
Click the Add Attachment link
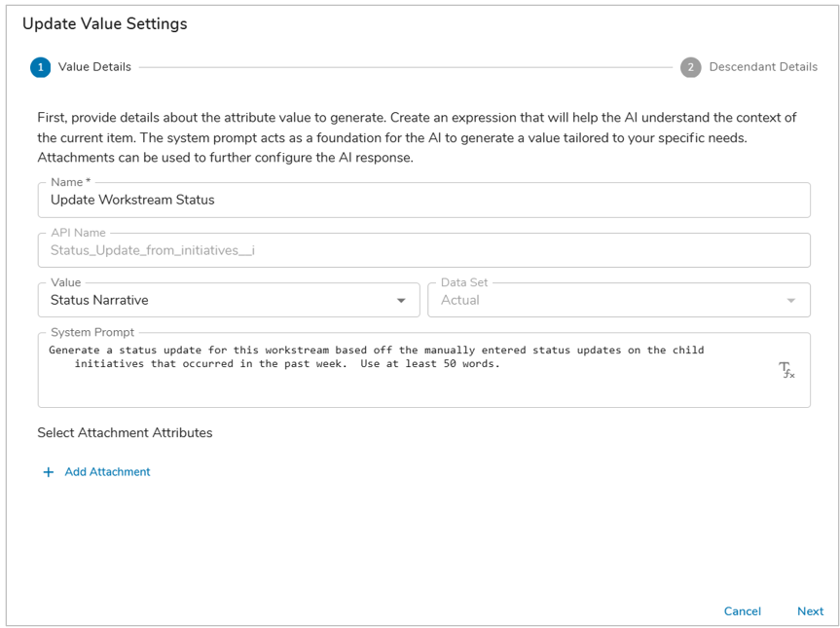[108, 472]
